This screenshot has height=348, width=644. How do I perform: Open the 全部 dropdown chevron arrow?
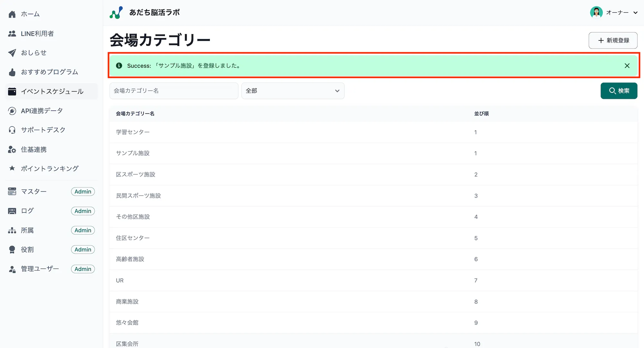337,91
